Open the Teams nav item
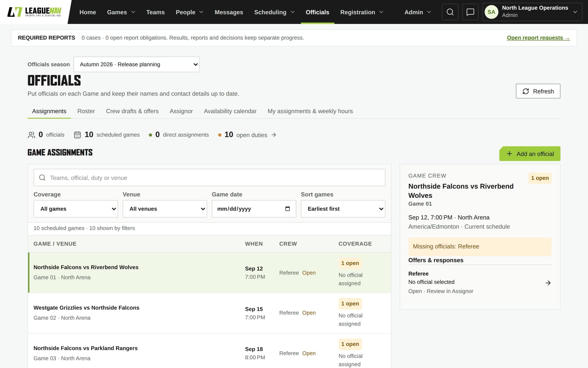The width and height of the screenshot is (588, 368). tap(155, 12)
